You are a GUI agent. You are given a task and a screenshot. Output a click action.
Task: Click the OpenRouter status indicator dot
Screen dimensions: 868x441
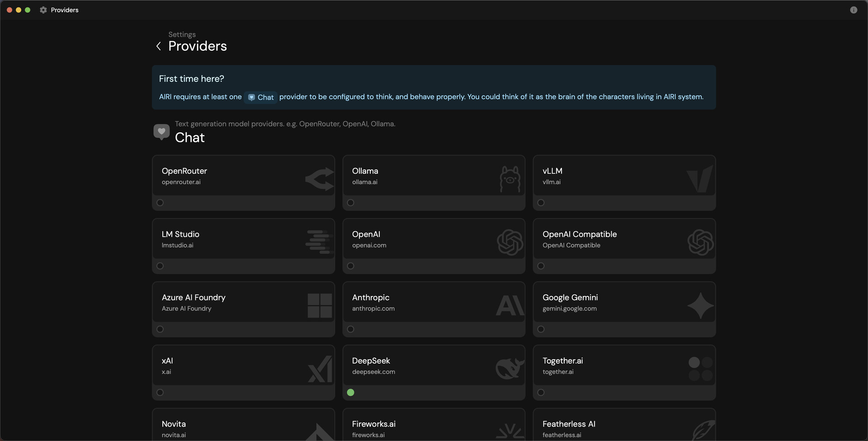point(160,203)
